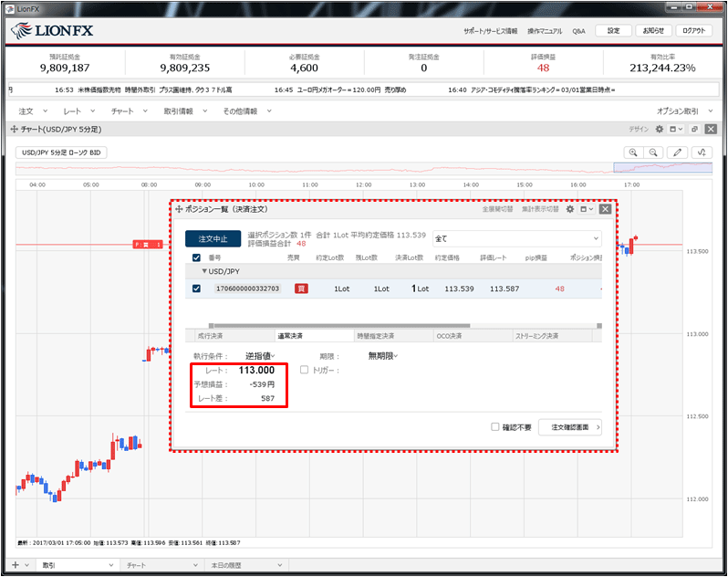Click the 決済Lot数 field showing 1 Lot
728x577 pixels.
click(420, 288)
